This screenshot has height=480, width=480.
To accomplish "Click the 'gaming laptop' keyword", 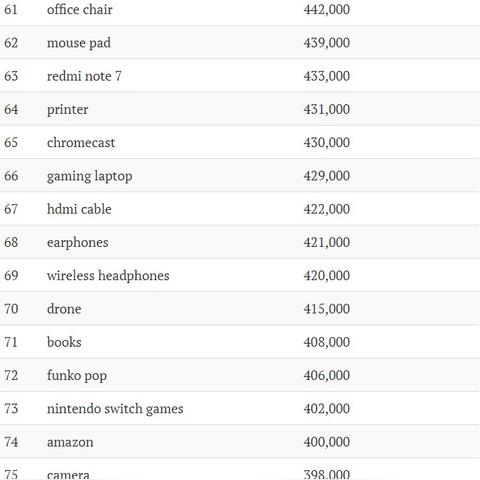I will pos(89,176).
